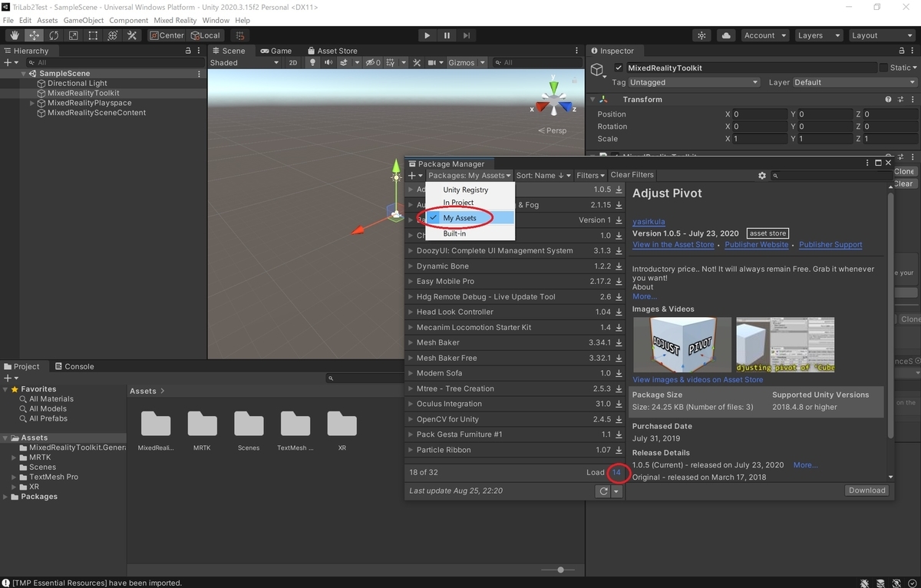
Task: Open Collab sun icon in toolbar
Action: coord(701,35)
